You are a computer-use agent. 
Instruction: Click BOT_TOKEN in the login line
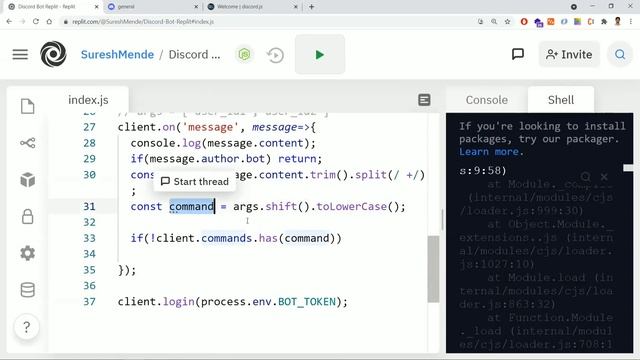coord(307,302)
